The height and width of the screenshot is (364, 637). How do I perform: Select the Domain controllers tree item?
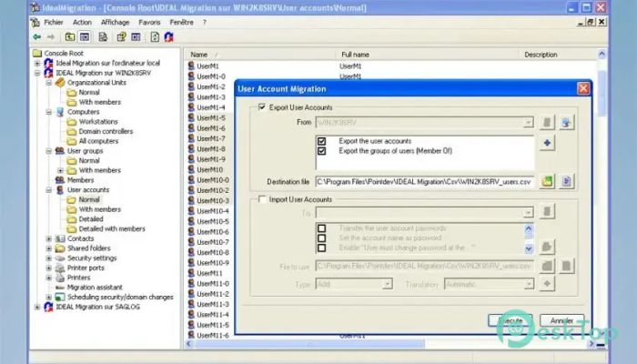pos(106,131)
